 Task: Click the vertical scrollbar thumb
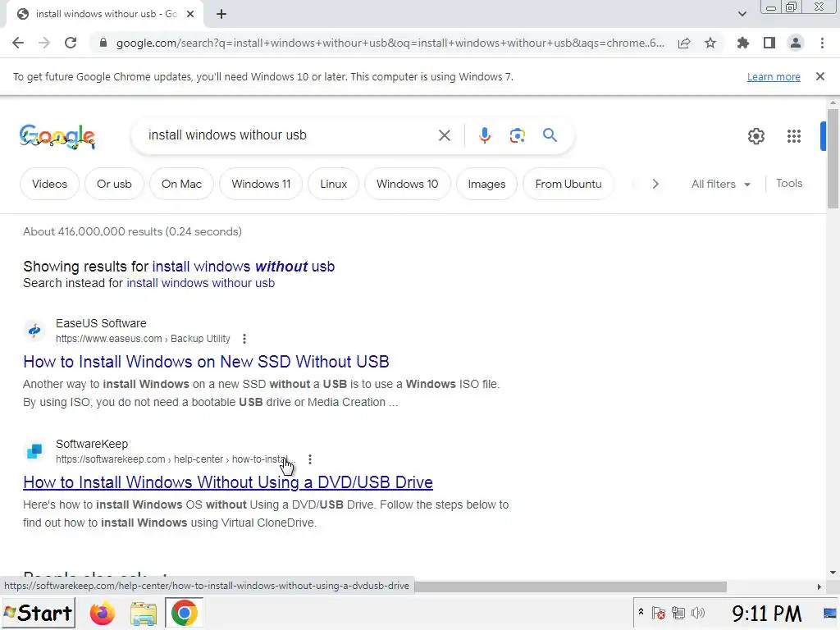point(833,158)
